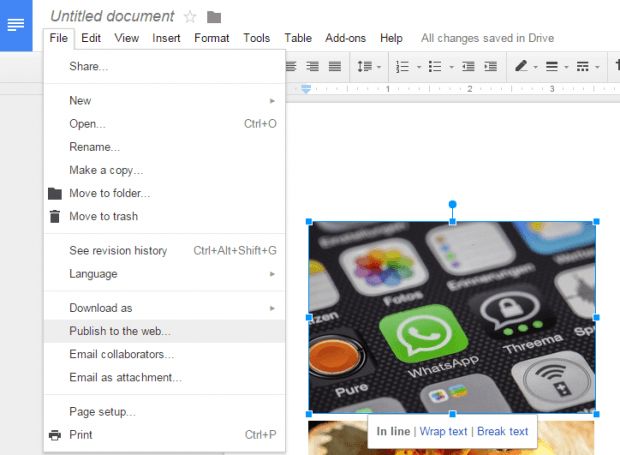Set image to In line
Screen dimensions: 620x455
pos(393,431)
